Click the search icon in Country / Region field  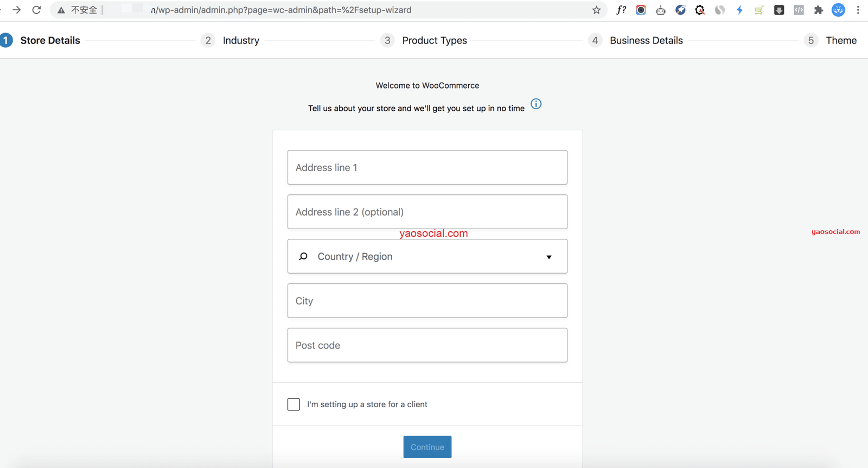tap(303, 256)
